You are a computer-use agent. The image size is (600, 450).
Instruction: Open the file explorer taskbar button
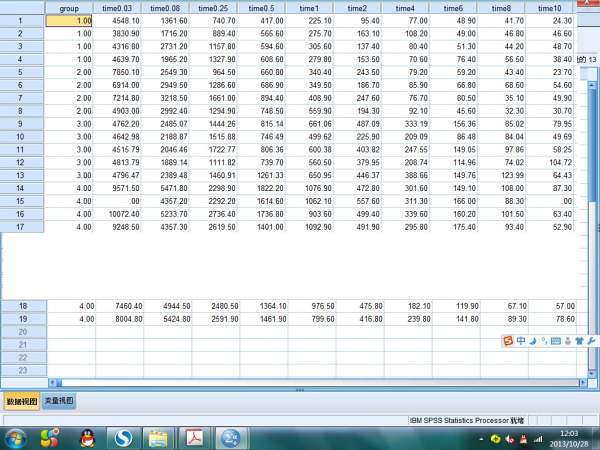click(159, 439)
